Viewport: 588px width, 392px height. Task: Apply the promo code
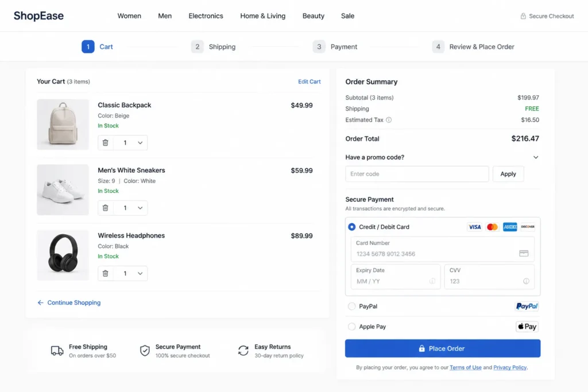pyautogui.click(x=508, y=174)
